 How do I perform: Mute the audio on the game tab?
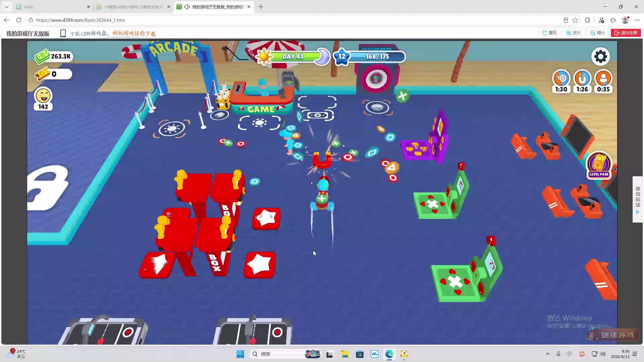[x=187, y=7]
